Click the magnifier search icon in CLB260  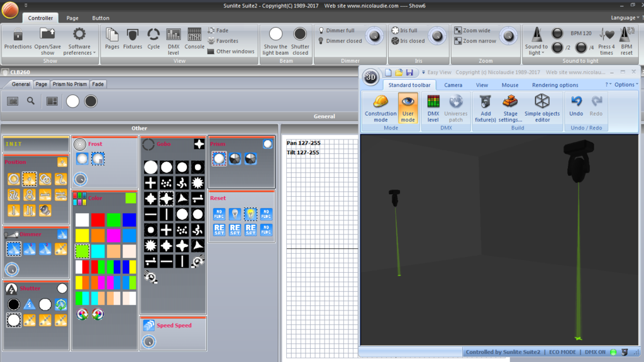[31, 101]
